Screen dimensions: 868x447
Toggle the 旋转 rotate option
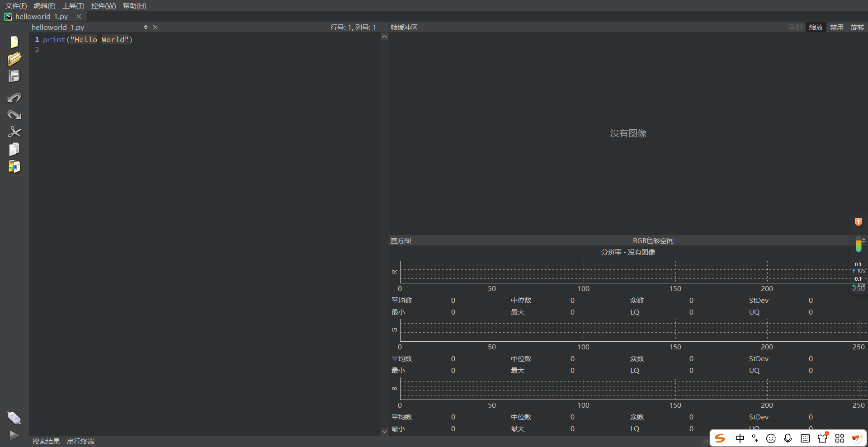click(857, 28)
